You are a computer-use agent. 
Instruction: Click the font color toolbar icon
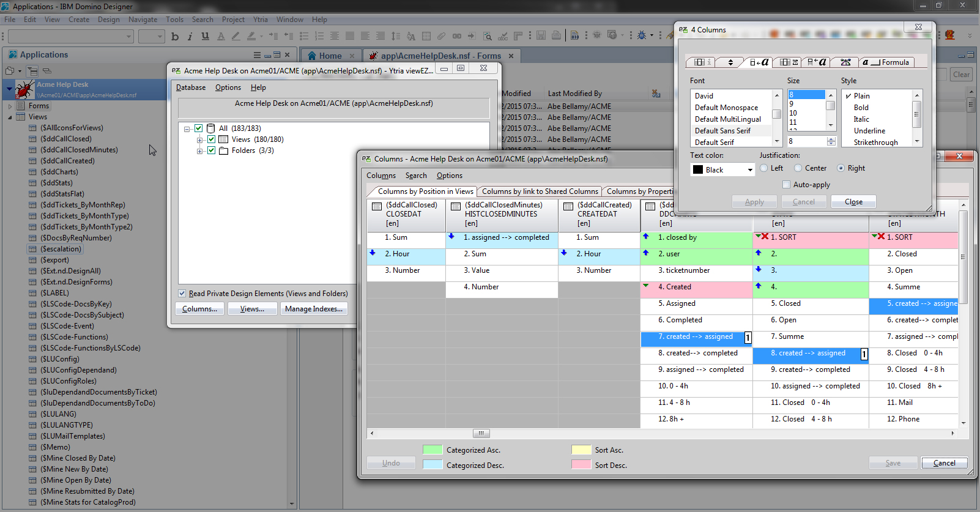click(221, 36)
